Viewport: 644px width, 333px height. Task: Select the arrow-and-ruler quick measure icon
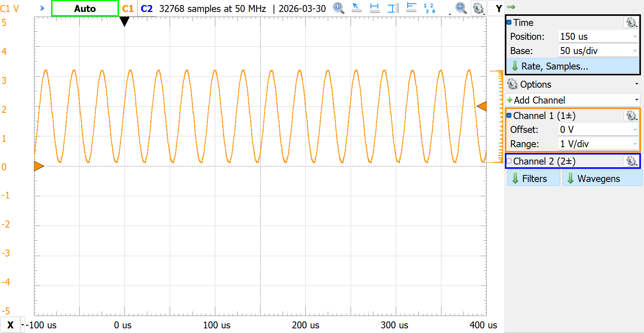tap(356, 8)
